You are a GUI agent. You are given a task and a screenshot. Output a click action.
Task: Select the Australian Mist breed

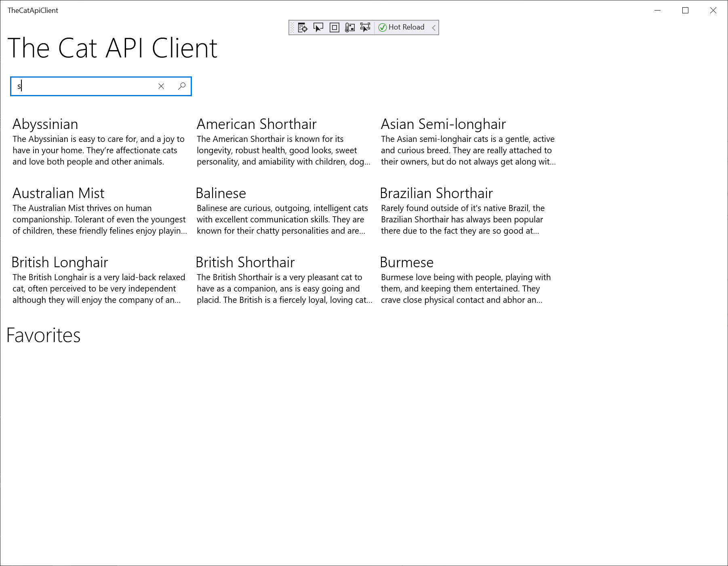pyautogui.click(x=58, y=193)
